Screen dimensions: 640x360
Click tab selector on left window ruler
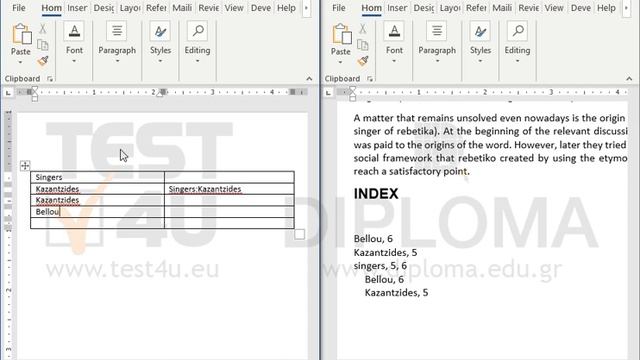(x=9, y=93)
